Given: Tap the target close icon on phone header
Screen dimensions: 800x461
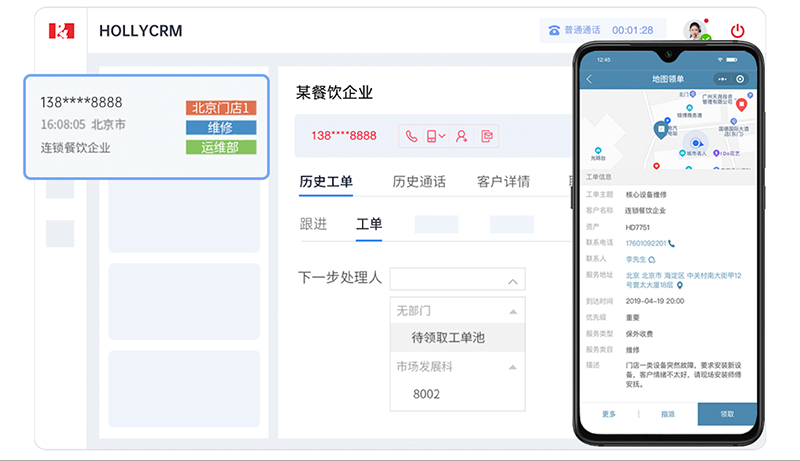Looking at the screenshot, I should pos(740,79).
